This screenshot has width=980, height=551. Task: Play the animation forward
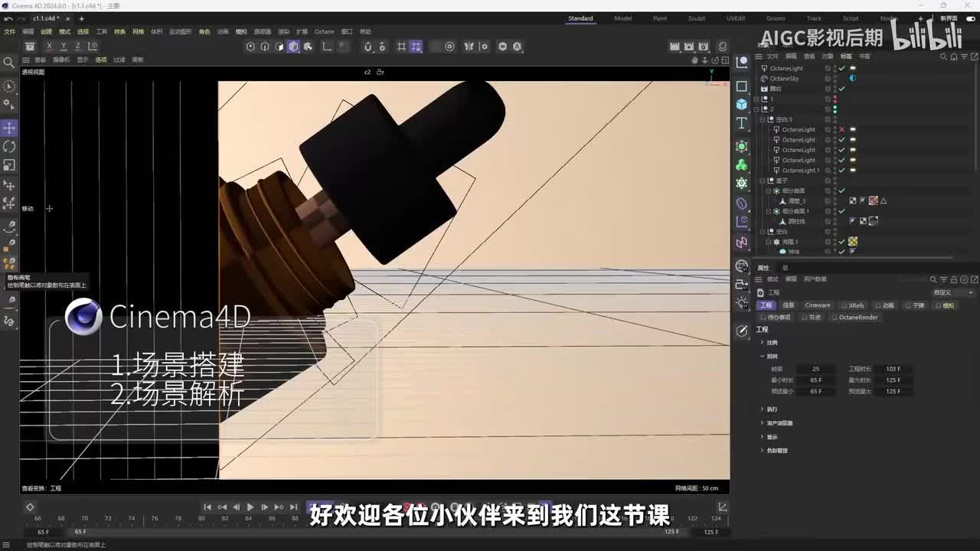tap(250, 507)
